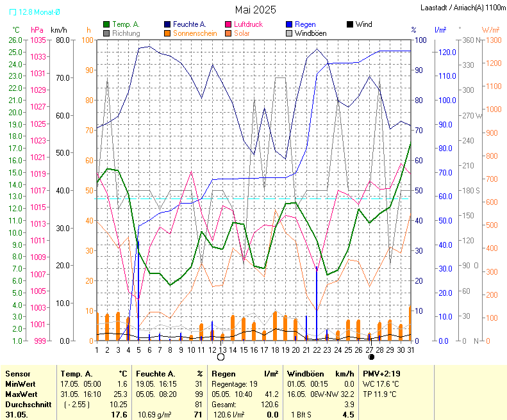Select the Regen column header in table
Viewport: 507px width, 420px height.
[222, 373]
